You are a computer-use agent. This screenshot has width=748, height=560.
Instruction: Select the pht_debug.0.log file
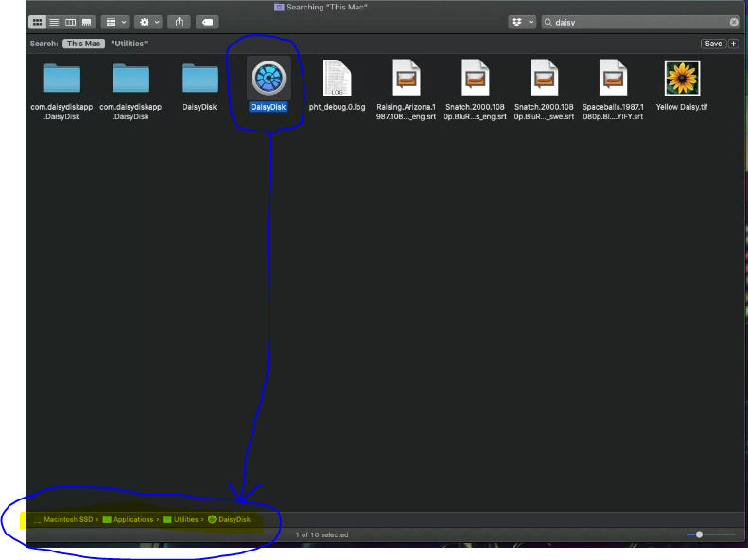[338, 78]
